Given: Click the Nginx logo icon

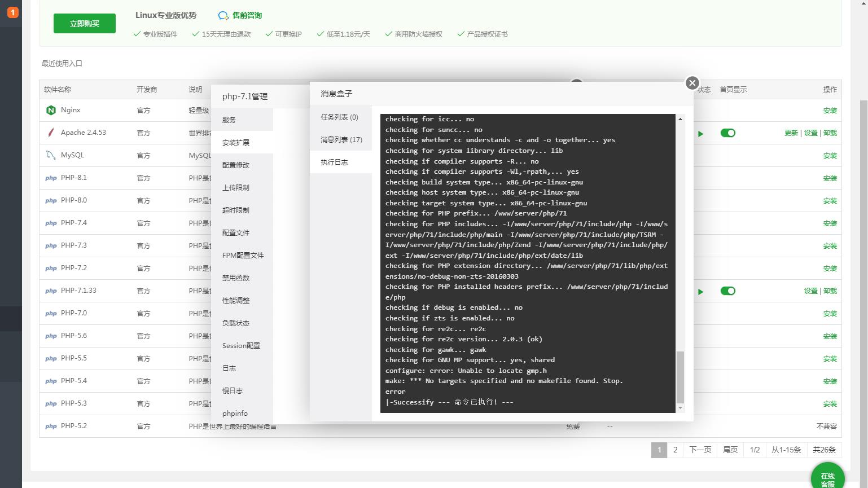Looking at the screenshot, I should tap(51, 110).
